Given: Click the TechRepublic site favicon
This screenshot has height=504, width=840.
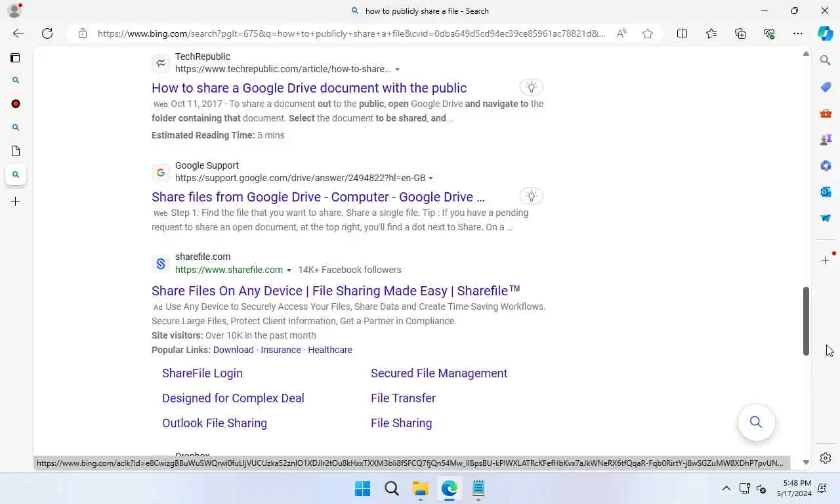Looking at the screenshot, I should 161,63.
